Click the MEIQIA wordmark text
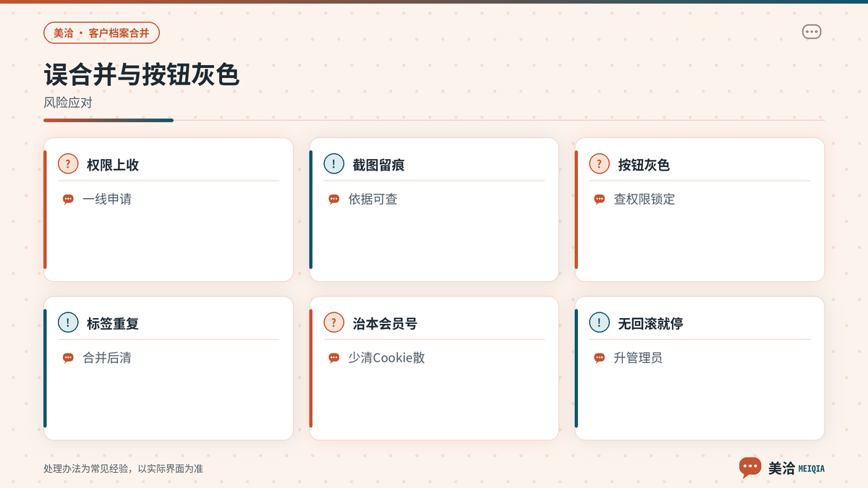 click(811, 468)
